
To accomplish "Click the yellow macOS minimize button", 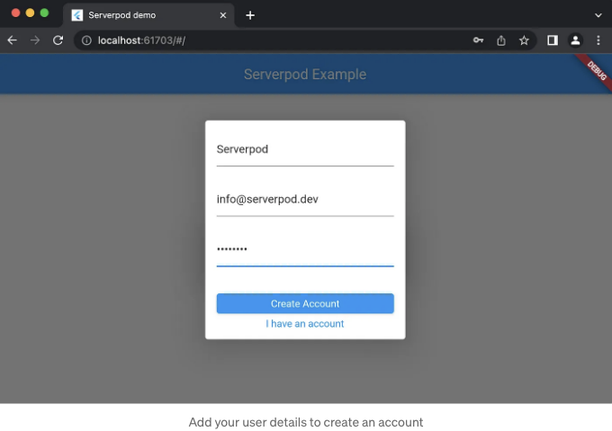I will pos(30,13).
